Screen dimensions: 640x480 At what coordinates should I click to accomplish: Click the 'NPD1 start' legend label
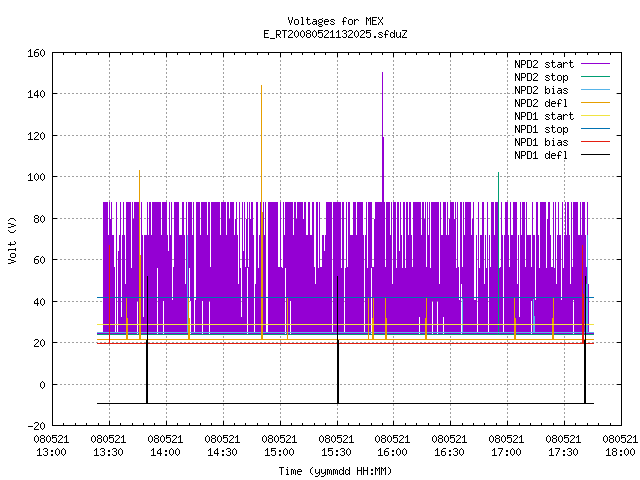pyautogui.click(x=544, y=116)
